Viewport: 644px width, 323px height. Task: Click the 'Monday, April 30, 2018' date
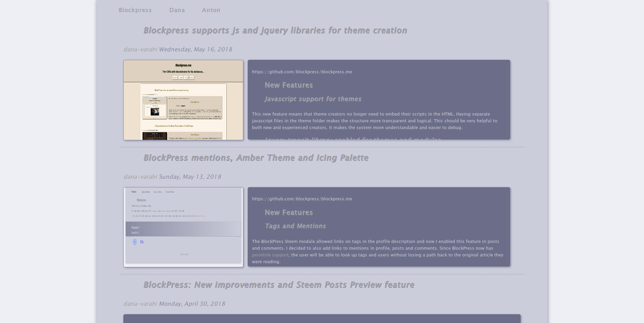(x=192, y=304)
